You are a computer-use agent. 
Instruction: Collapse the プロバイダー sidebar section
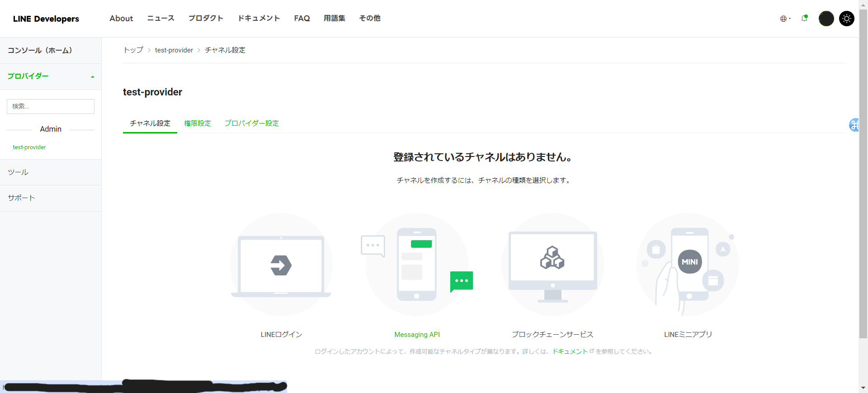(x=51, y=76)
